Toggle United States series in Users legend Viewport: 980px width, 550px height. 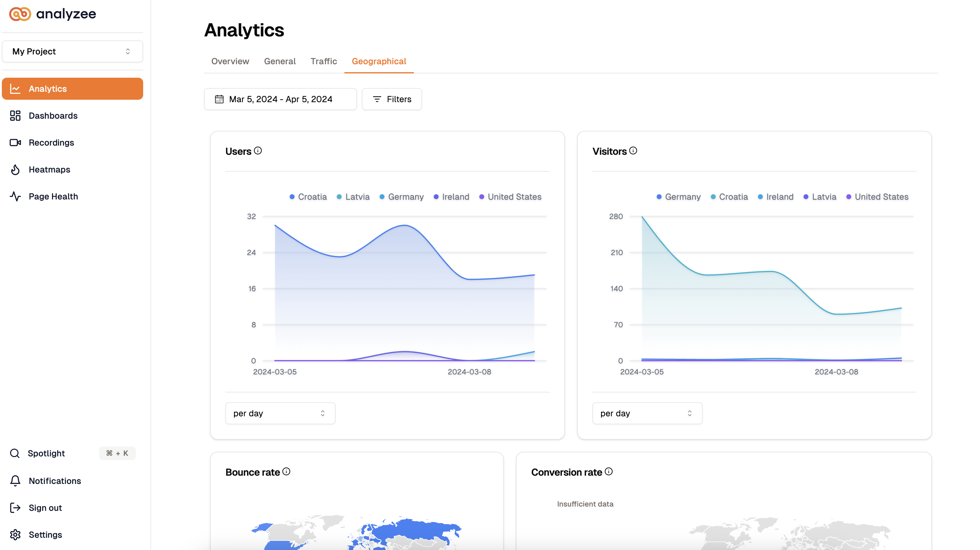point(510,197)
